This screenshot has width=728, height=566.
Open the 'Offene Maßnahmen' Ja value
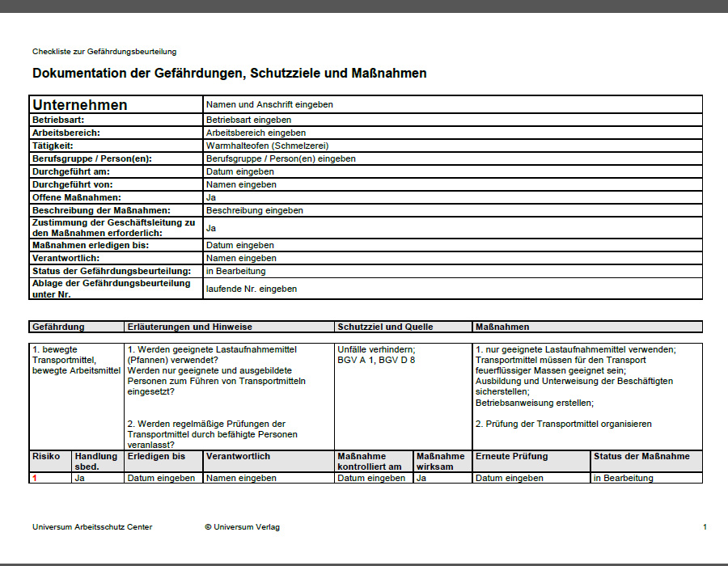click(453, 197)
